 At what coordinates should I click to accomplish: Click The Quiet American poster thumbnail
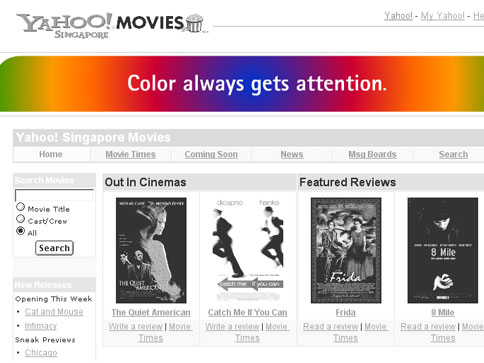(151, 250)
